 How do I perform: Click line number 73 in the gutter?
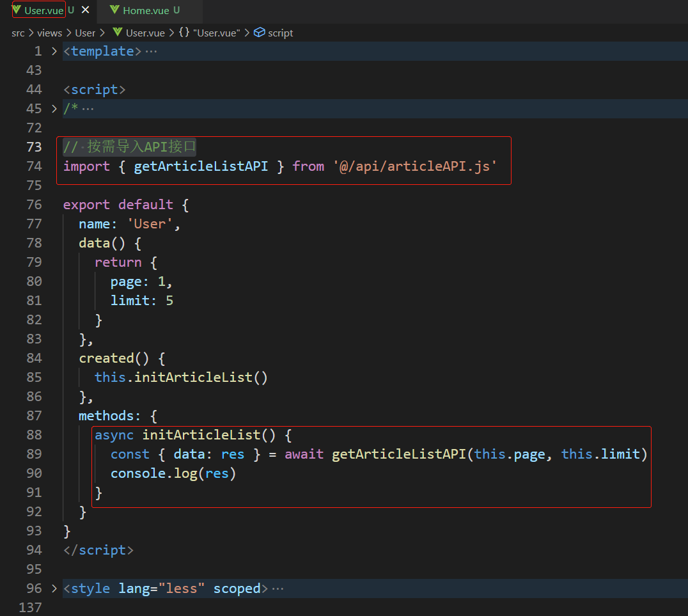34,146
